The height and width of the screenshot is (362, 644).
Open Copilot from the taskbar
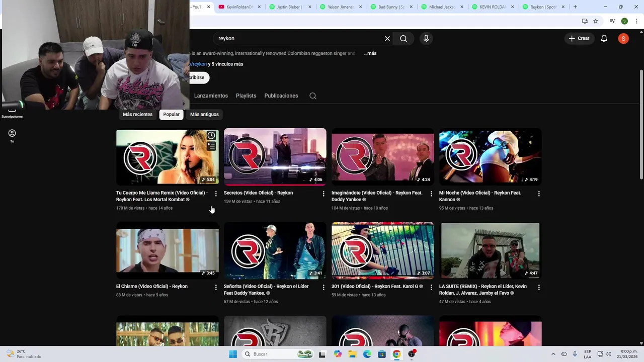click(x=338, y=354)
